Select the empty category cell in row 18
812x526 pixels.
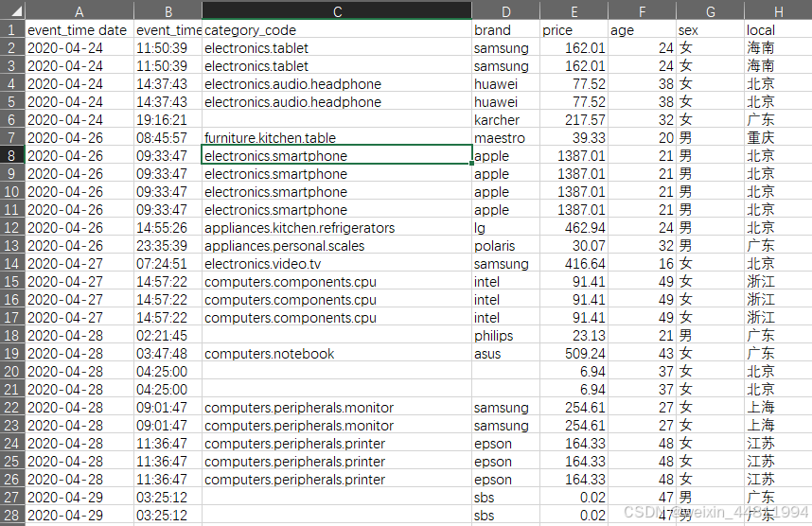pos(337,336)
